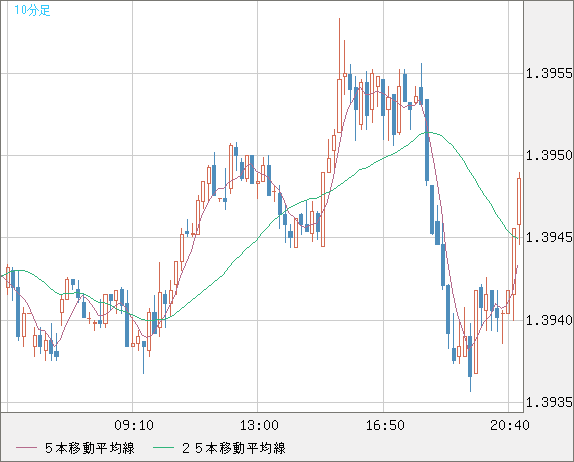This screenshot has width=574, height=462.
Task: Click the lowest blue candlestick near 1.3936
Action: point(470,357)
